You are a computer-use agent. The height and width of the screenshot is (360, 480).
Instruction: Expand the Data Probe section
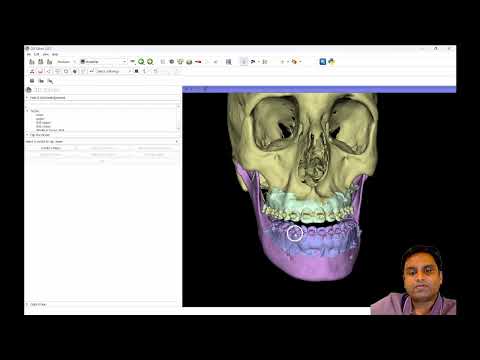coord(103,304)
